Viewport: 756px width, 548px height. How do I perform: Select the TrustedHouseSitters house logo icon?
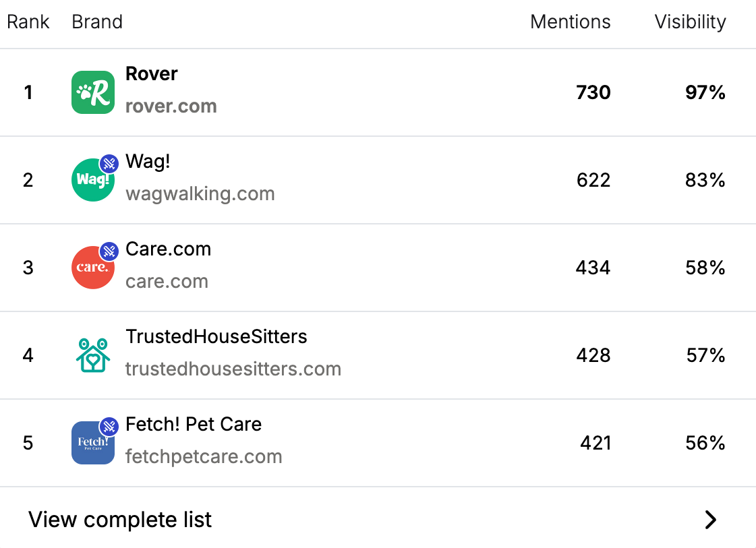tap(93, 355)
